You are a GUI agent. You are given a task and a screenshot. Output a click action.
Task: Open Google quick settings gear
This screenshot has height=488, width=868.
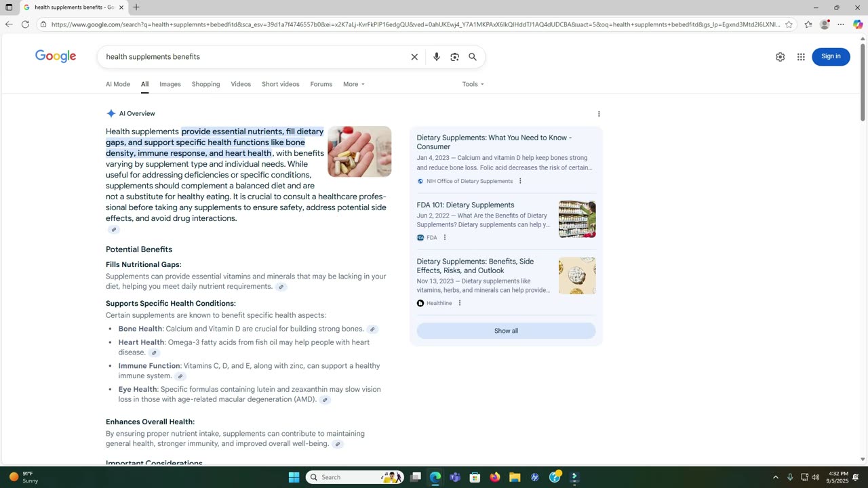point(780,57)
